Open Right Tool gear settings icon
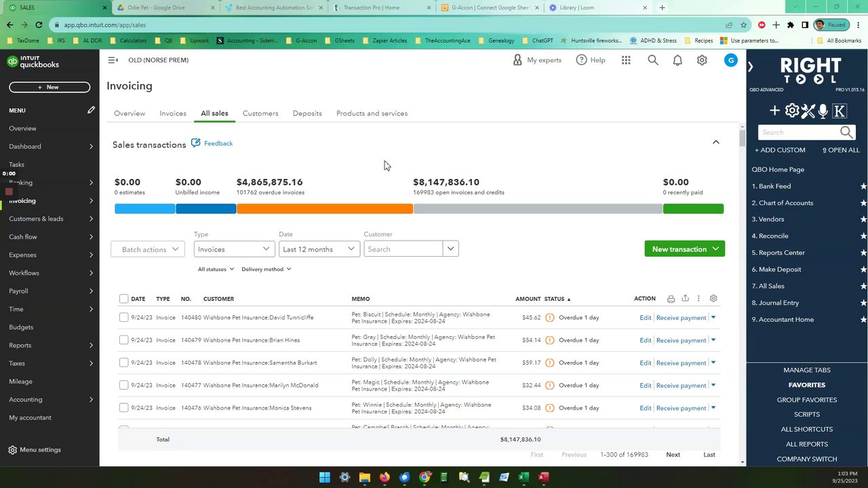 [x=792, y=110]
